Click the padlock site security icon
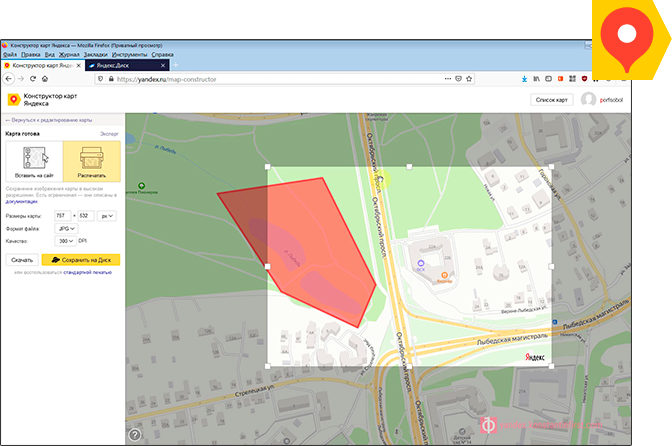This screenshot has width=672, height=446. pos(111,79)
